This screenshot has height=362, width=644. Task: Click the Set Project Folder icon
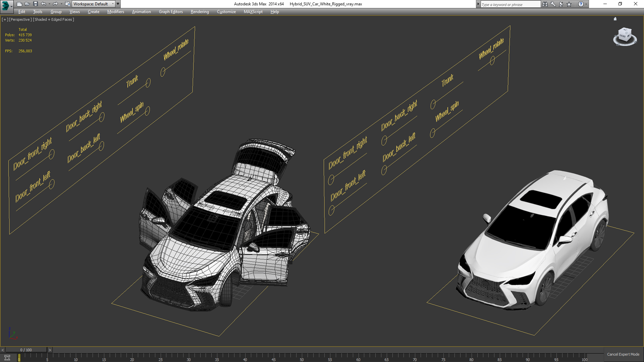click(x=68, y=4)
